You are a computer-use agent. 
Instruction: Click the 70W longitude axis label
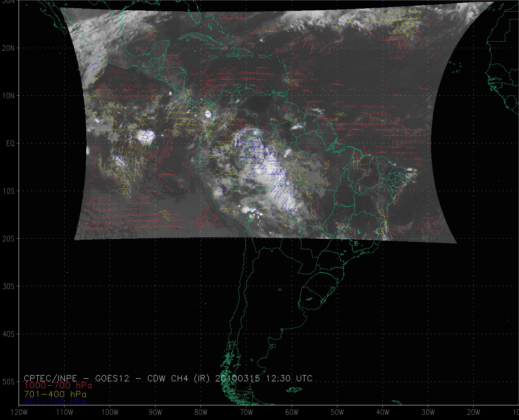(246, 412)
